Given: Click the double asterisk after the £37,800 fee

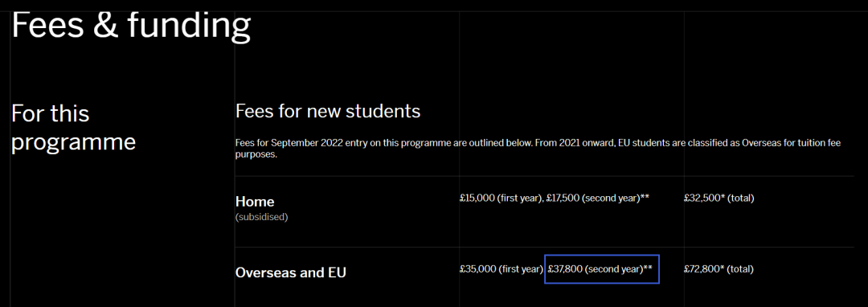Looking at the screenshot, I should (x=649, y=268).
